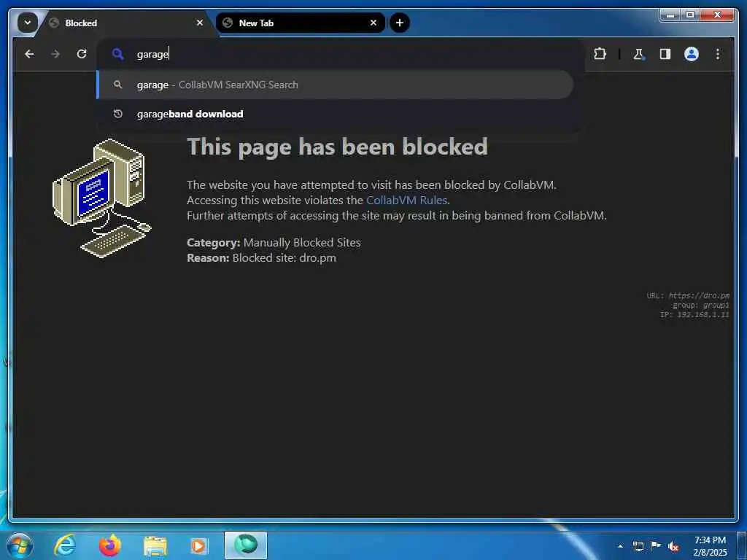Open the Extensions puzzle icon

pos(600,54)
